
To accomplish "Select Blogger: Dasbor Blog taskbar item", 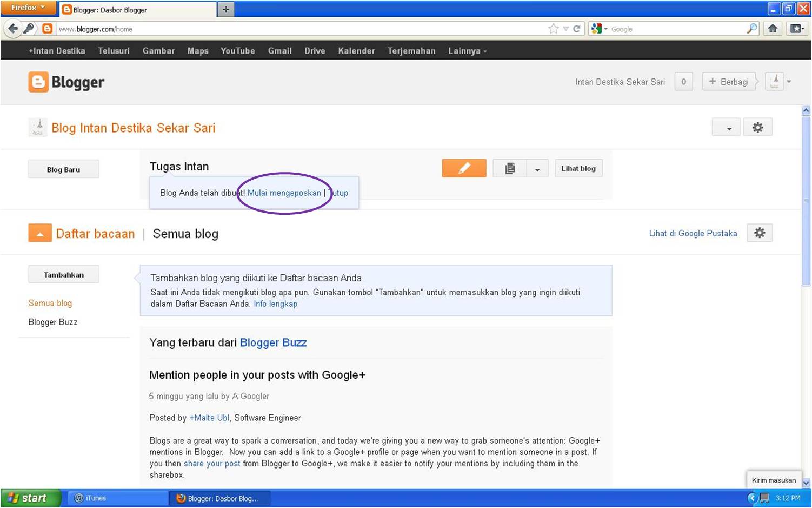I will pos(220,498).
